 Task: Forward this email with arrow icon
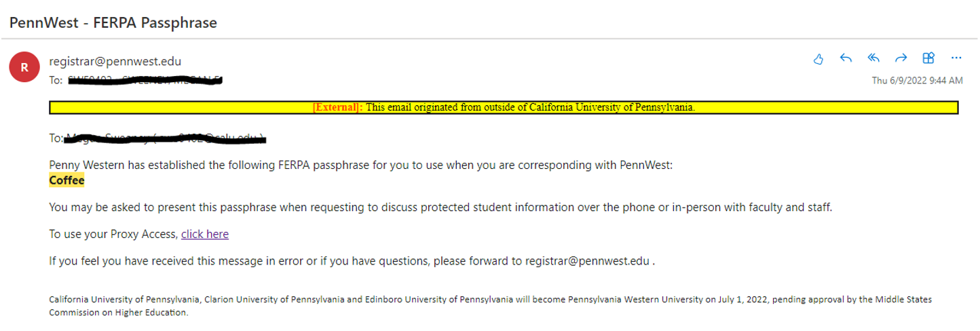click(x=901, y=58)
